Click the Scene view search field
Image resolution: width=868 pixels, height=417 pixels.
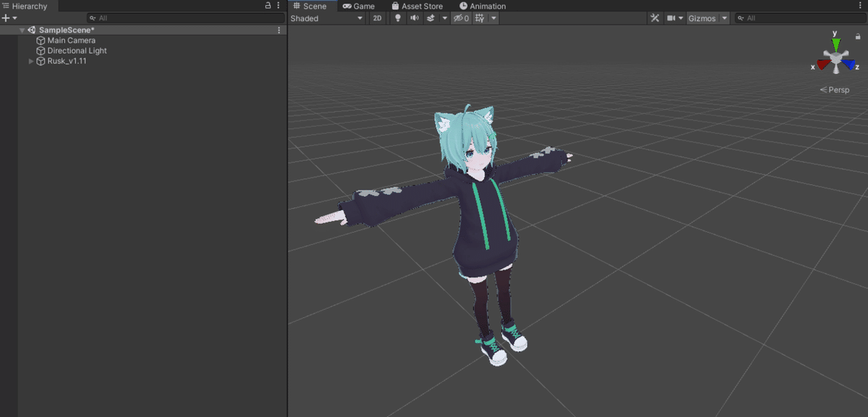coord(799,18)
